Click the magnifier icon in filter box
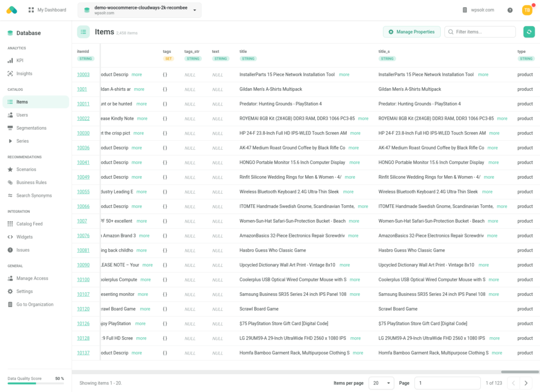The height and width of the screenshot is (392, 540). pos(451,32)
